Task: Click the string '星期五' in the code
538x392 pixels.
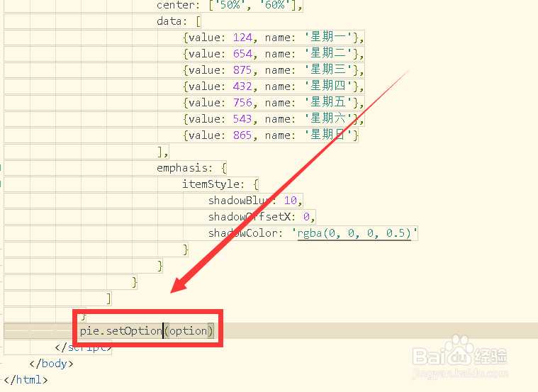Action: coord(328,102)
